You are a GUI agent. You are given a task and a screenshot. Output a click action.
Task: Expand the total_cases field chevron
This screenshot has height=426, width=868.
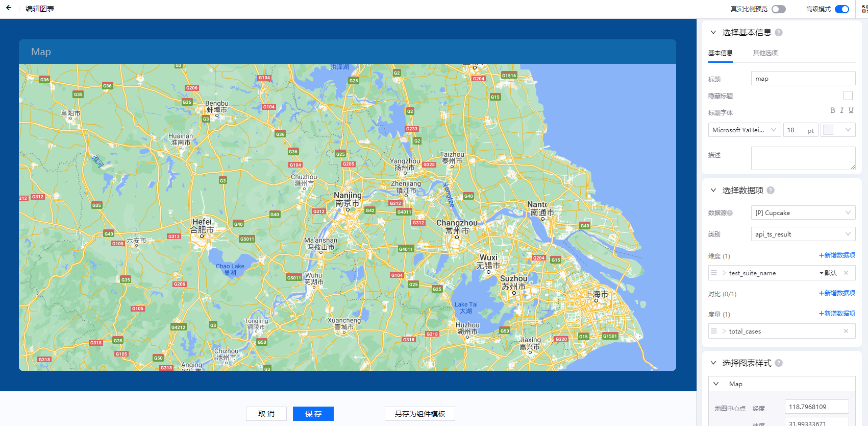pyautogui.click(x=724, y=331)
